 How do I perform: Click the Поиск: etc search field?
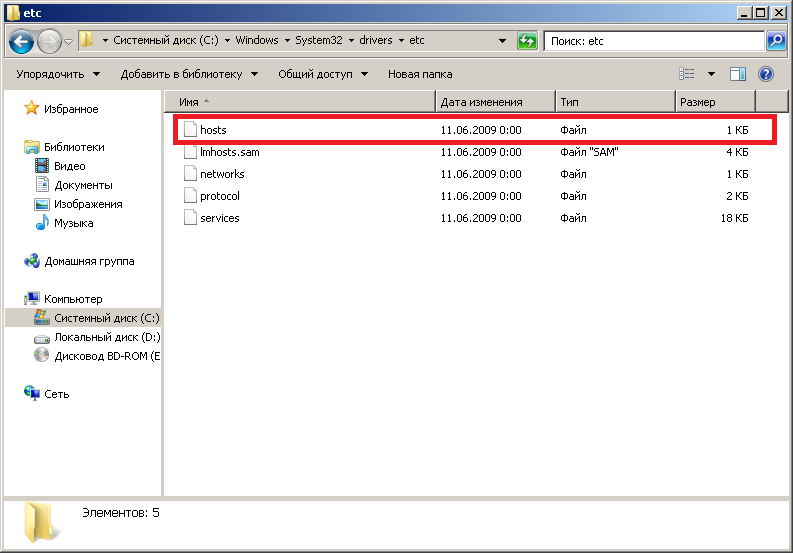pyautogui.click(x=655, y=41)
